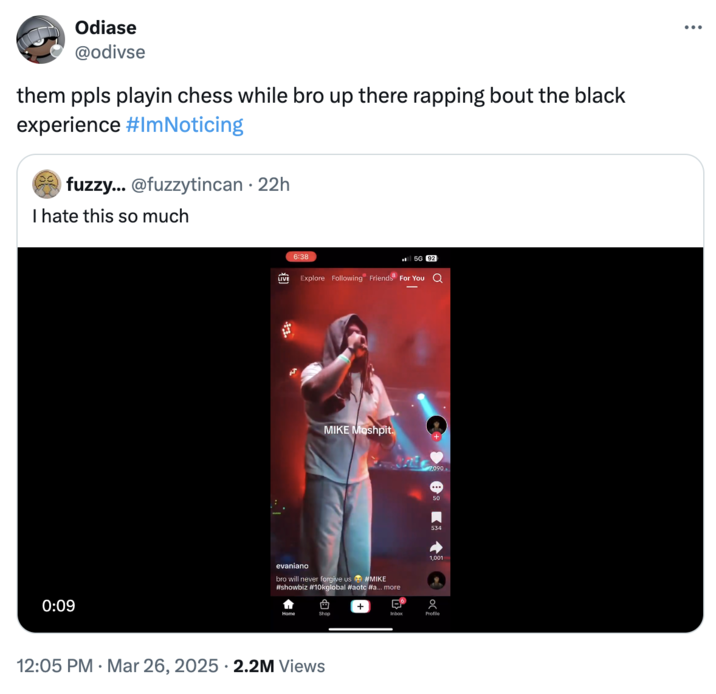This screenshot has width=716, height=694.
Task: Like the TikTok with the heart icon
Action: [436, 457]
